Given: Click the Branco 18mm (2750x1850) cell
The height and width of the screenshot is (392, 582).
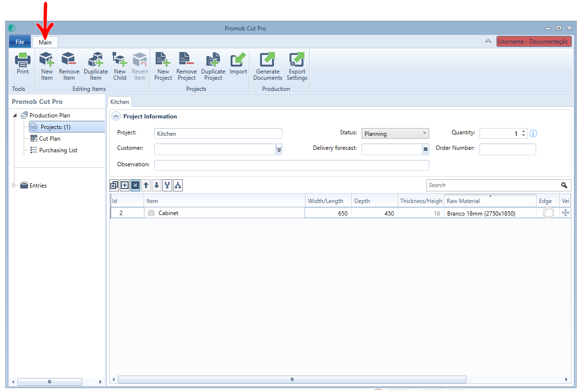Looking at the screenshot, I should [x=490, y=213].
